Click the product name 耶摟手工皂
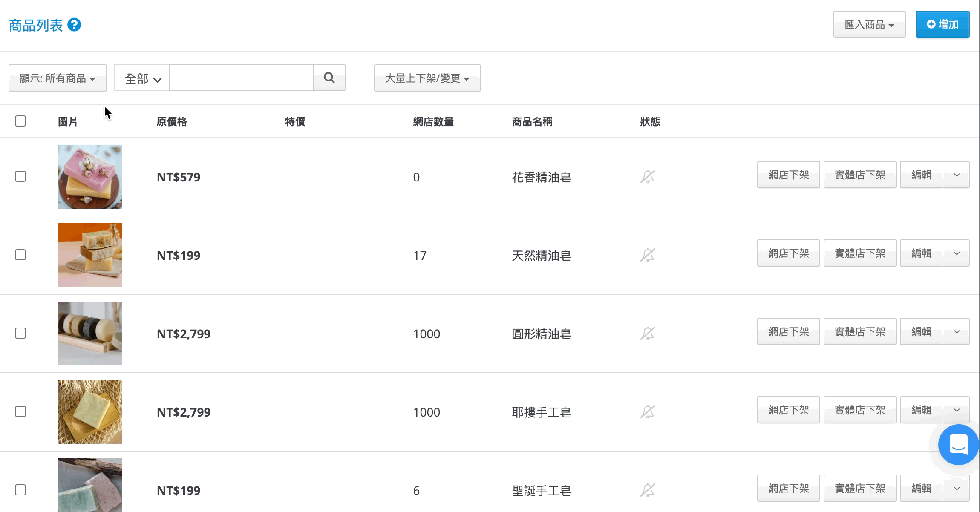The width and height of the screenshot is (980, 512). pos(541,412)
